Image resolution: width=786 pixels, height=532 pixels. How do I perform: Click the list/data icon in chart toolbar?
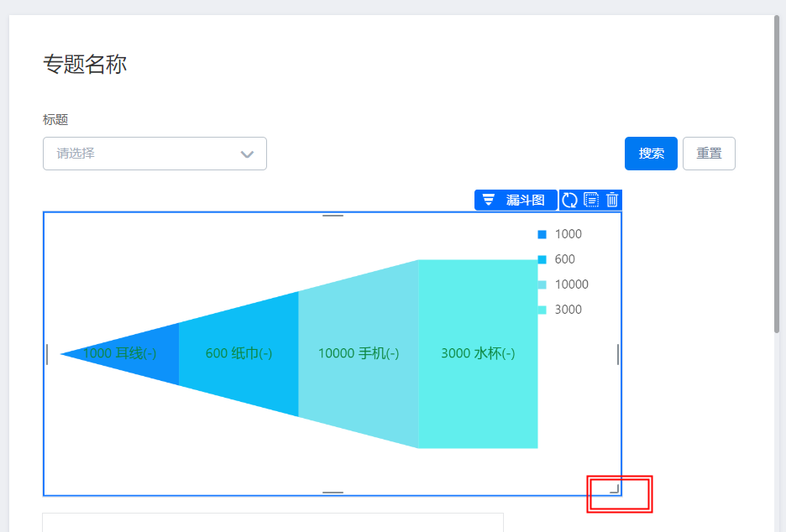coord(591,200)
